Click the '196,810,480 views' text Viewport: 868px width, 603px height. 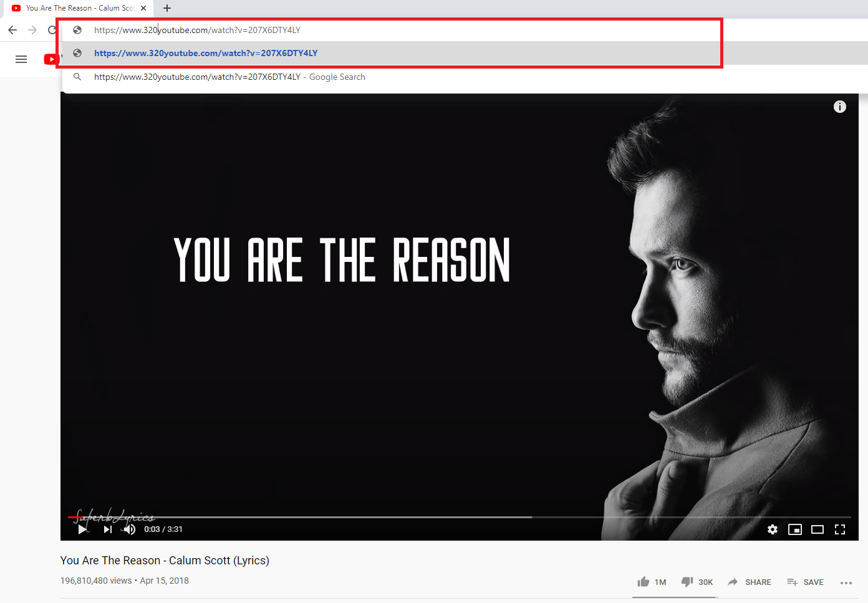[x=96, y=581]
